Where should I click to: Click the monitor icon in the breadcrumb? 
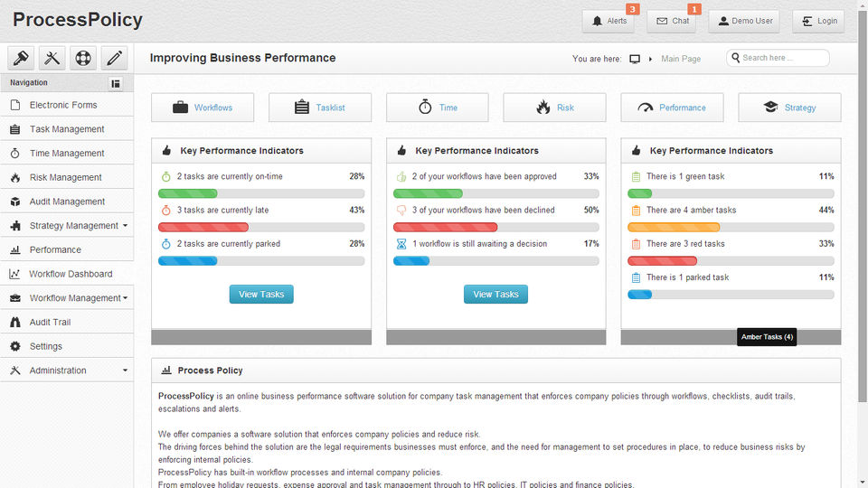(x=635, y=59)
